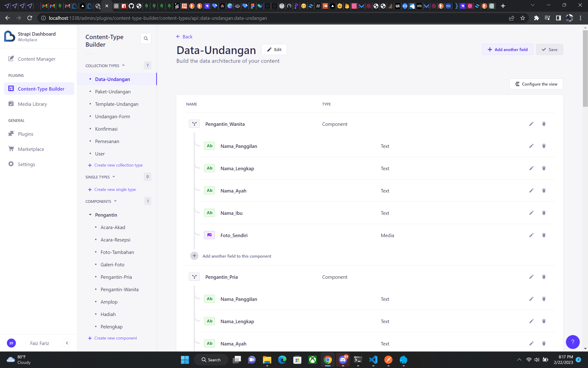The image size is (588, 368).
Task: Delete the Pengantin_Wanita component field
Action: click(544, 124)
